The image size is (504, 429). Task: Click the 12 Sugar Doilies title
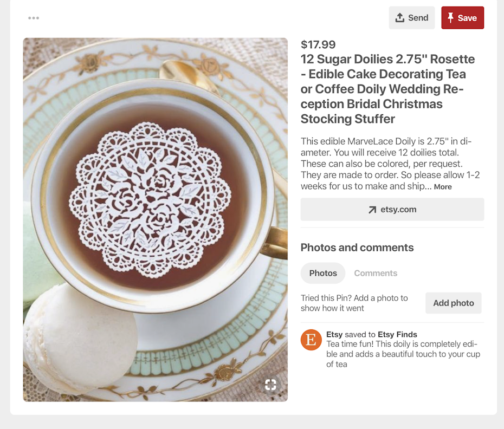[387, 89]
